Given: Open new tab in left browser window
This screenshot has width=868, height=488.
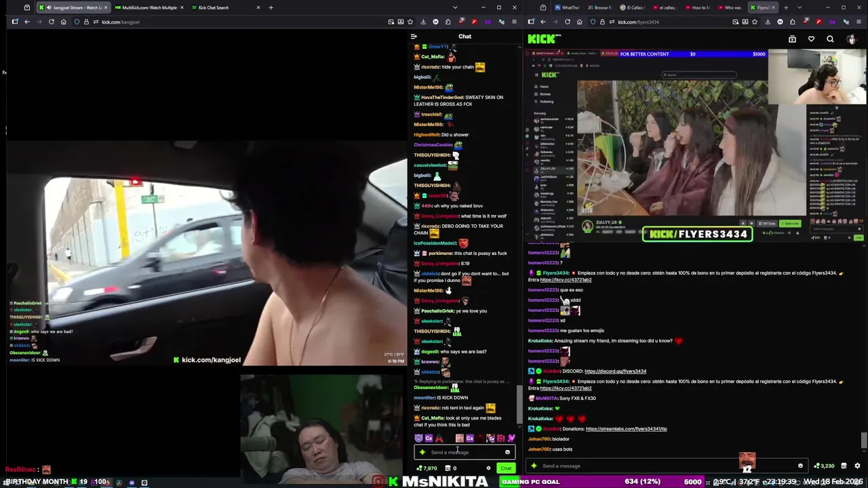Looking at the screenshot, I should pyautogui.click(x=271, y=7).
